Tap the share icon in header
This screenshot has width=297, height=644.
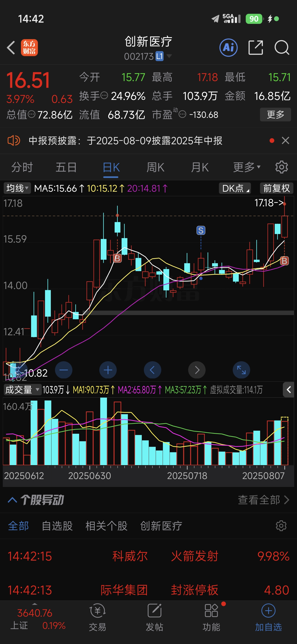coord(256,47)
